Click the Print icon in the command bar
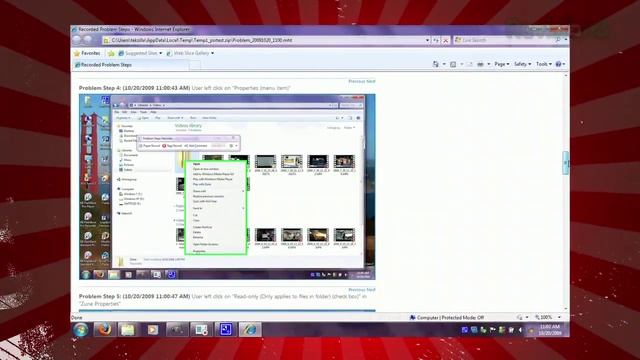This screenshot has width=640, height=360. tap(480, 64)
